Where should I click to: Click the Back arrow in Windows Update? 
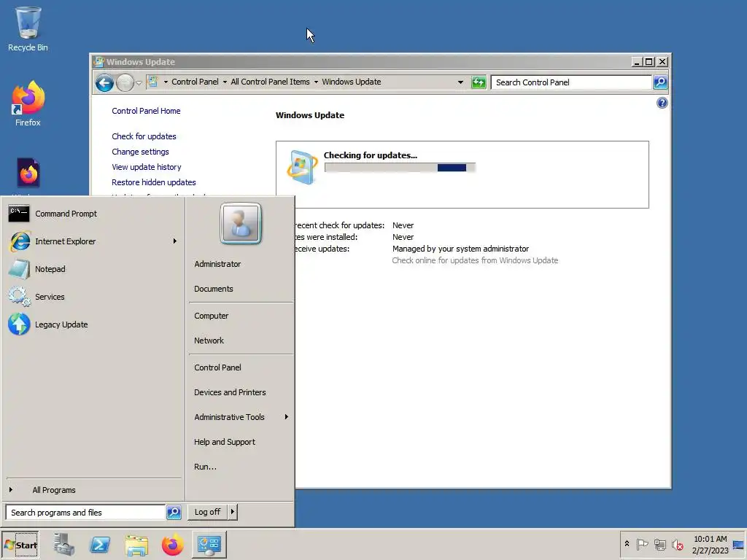tap(104, 83)
